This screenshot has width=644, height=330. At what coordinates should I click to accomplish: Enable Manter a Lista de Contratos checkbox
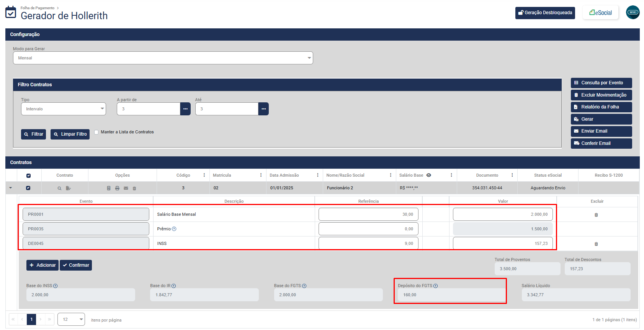[x=96, y=132]
